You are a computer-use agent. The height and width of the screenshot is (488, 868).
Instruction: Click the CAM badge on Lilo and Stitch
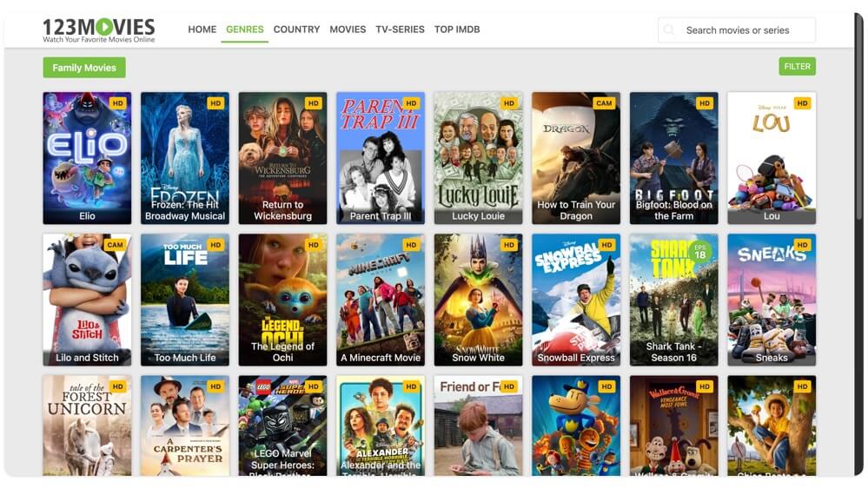coord(116,245)
